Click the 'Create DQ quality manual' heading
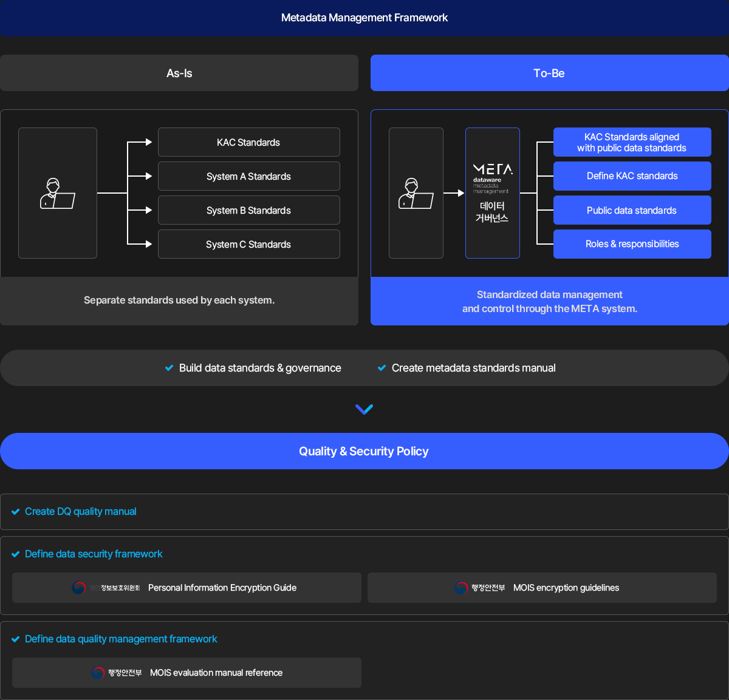This screenshot has width=729, height=700. coord(81,512)
